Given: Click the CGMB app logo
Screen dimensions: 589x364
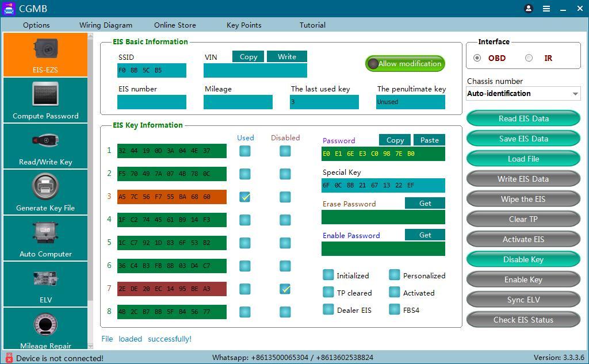Looking at the screenshot, I should pyautogui.click(x=8, y=8).
